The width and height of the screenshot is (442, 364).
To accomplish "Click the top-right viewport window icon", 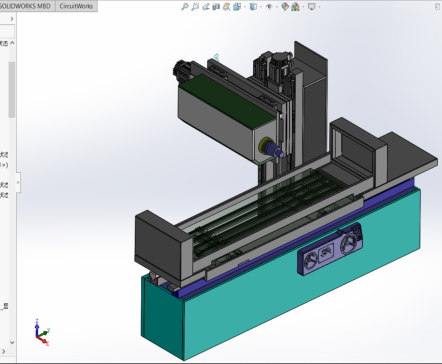I will pos(437,6).
